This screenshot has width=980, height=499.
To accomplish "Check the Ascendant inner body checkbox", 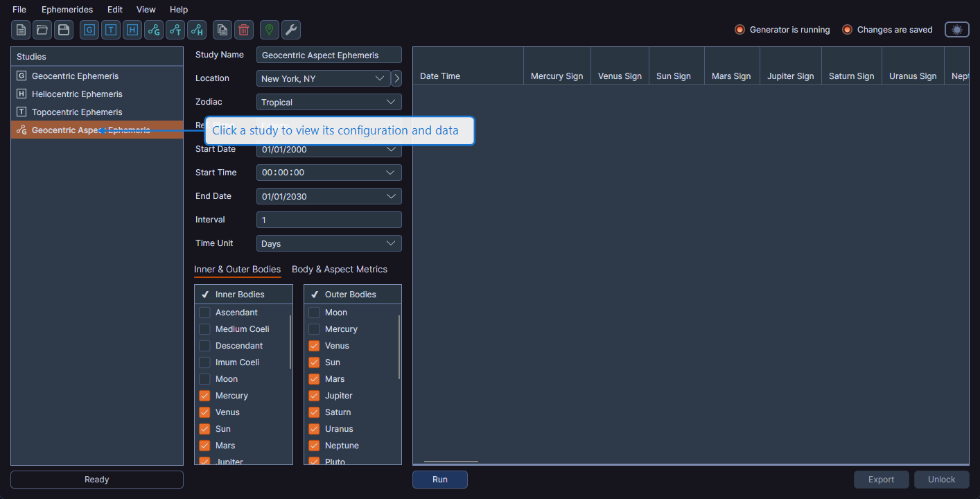I will tap(205, 313).
